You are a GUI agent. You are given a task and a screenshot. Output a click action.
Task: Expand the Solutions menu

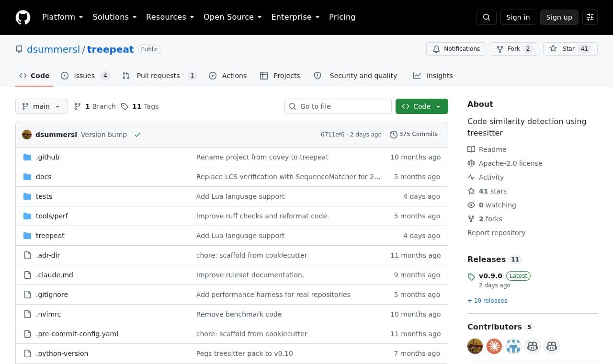(114, 17)
